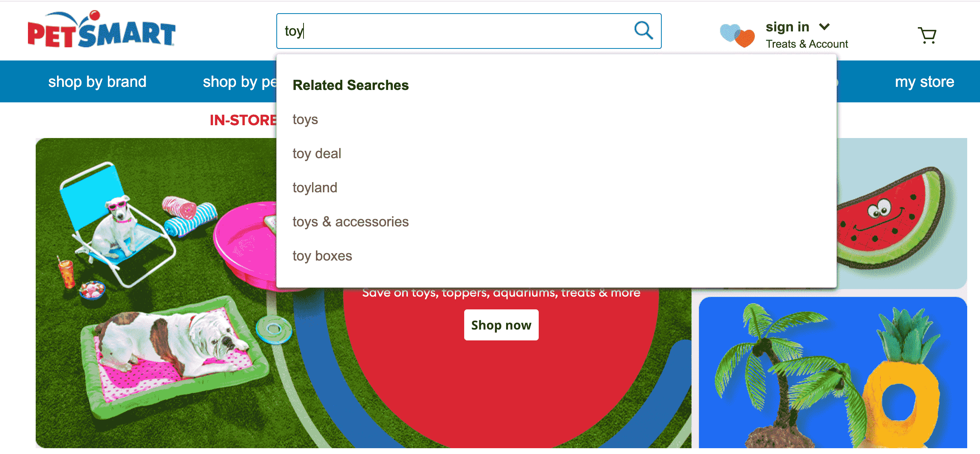This screenshot has height=454, width=980.
Task: Select 'toys' related search suggestion
Action: point(305,119)
